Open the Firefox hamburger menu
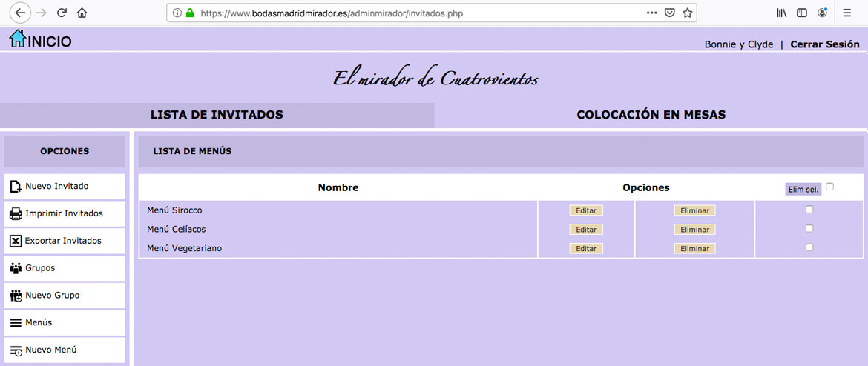 847,13
